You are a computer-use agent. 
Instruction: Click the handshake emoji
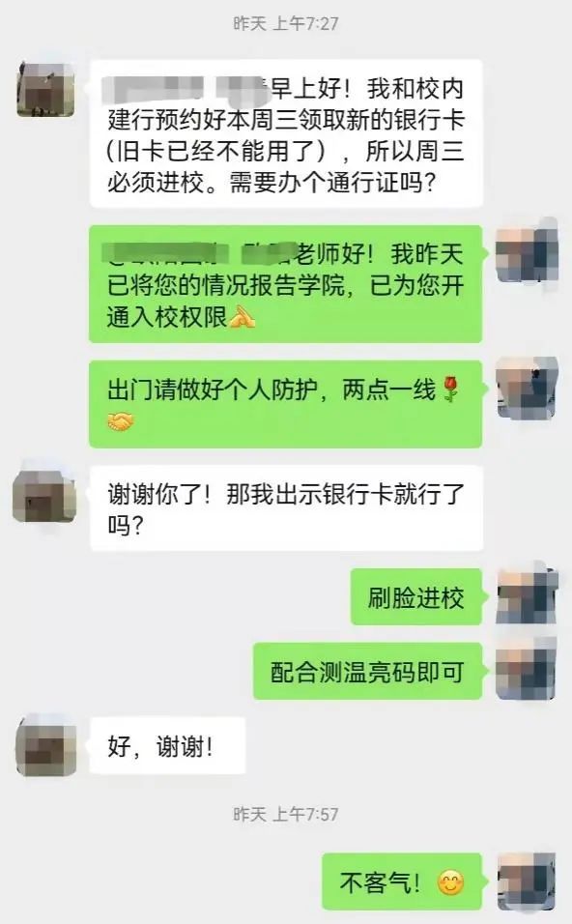pos(120,421)
